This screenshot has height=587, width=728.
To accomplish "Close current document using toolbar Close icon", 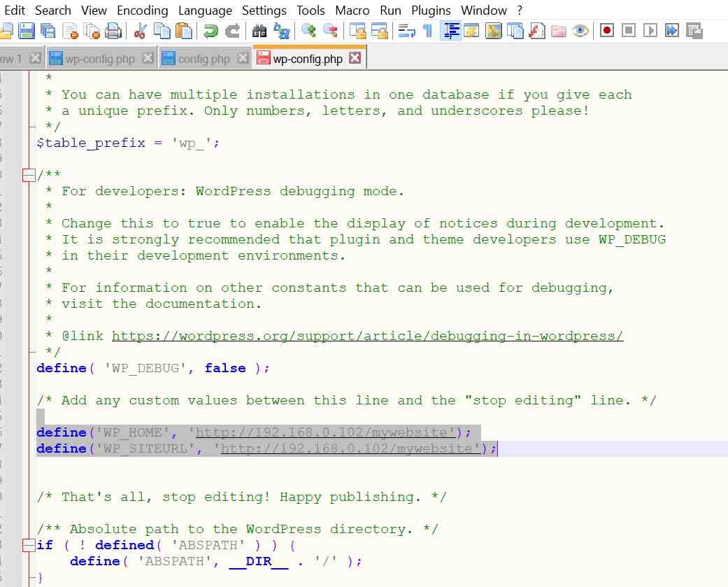I will (x=70, y=31).
